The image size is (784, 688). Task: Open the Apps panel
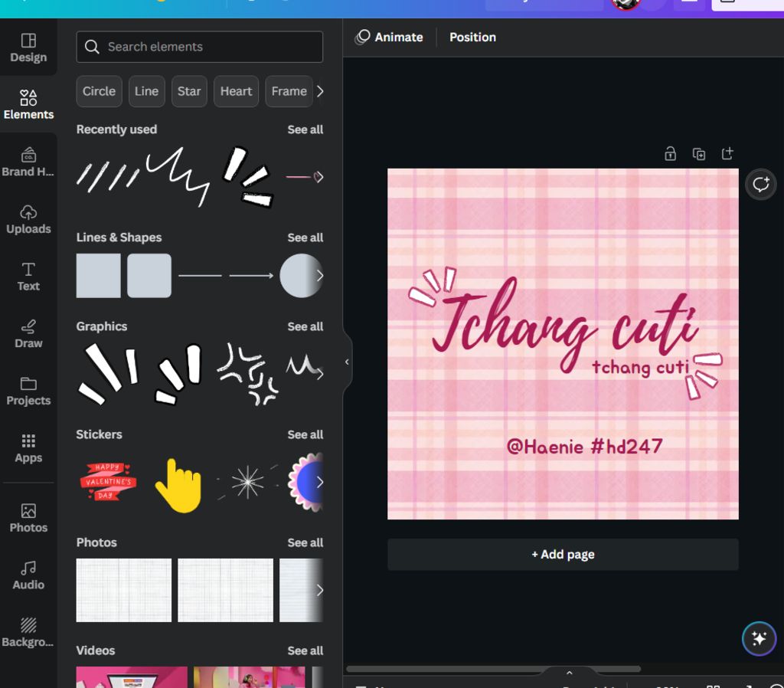(x=28, y=447)
